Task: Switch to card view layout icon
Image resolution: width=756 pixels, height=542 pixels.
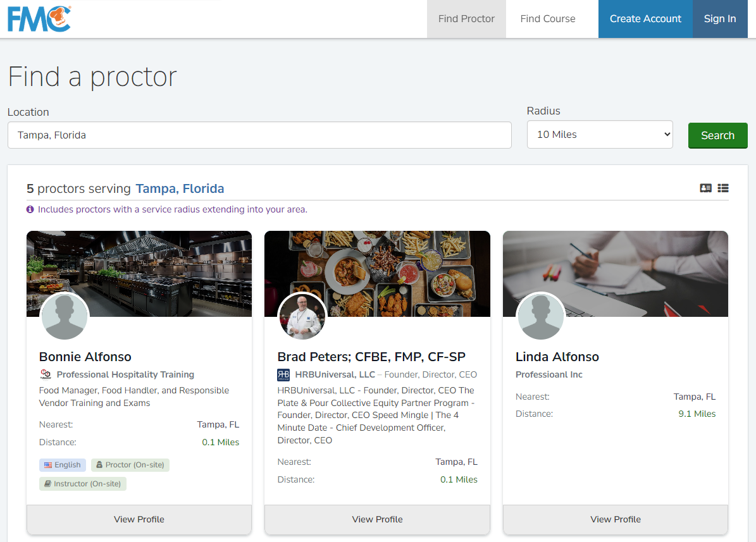Action: point(705,188)
